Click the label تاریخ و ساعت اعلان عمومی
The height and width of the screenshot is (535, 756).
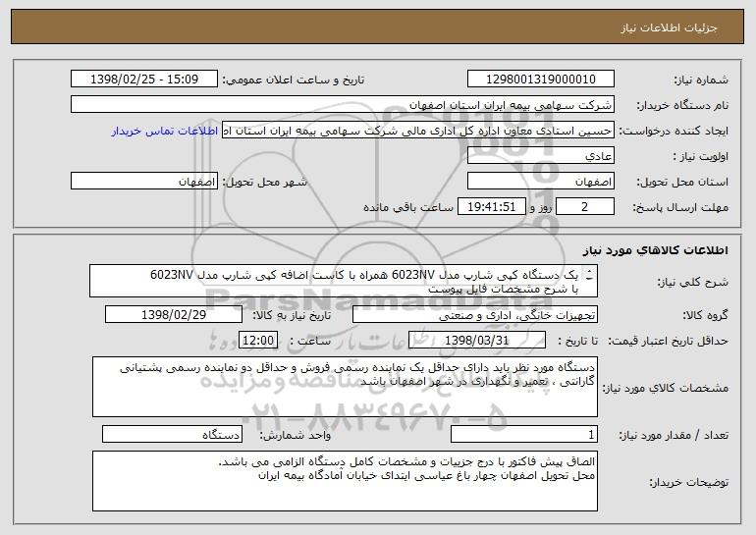(294, 80)
